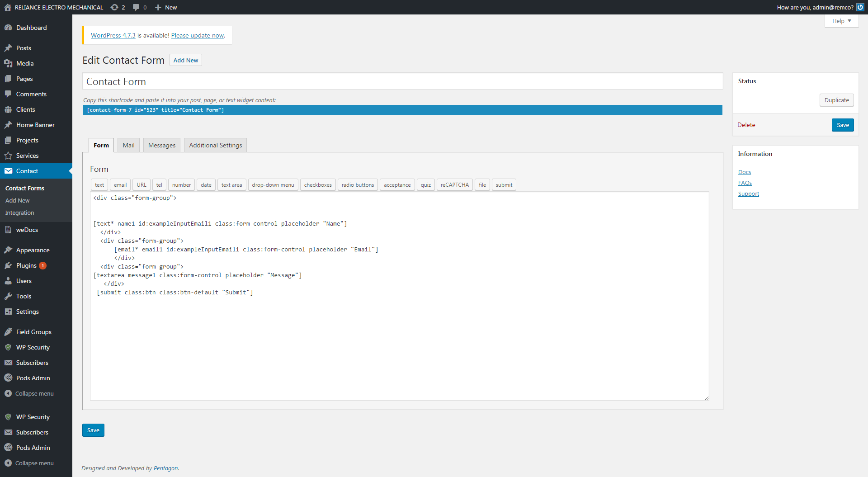
Task: Click the Projects icon in the sidebar
Action: tap(8, 140)
